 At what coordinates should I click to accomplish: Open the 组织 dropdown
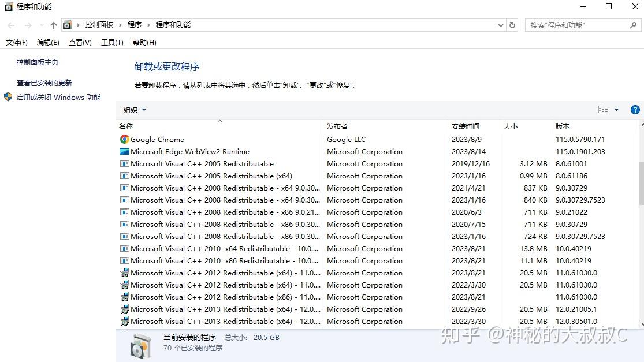[135, 110]
